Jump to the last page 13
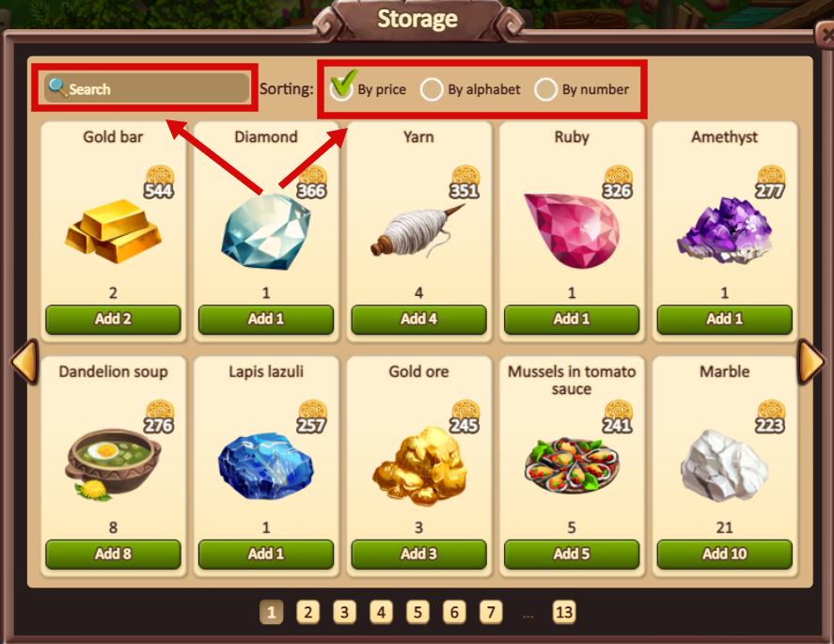 564,612
